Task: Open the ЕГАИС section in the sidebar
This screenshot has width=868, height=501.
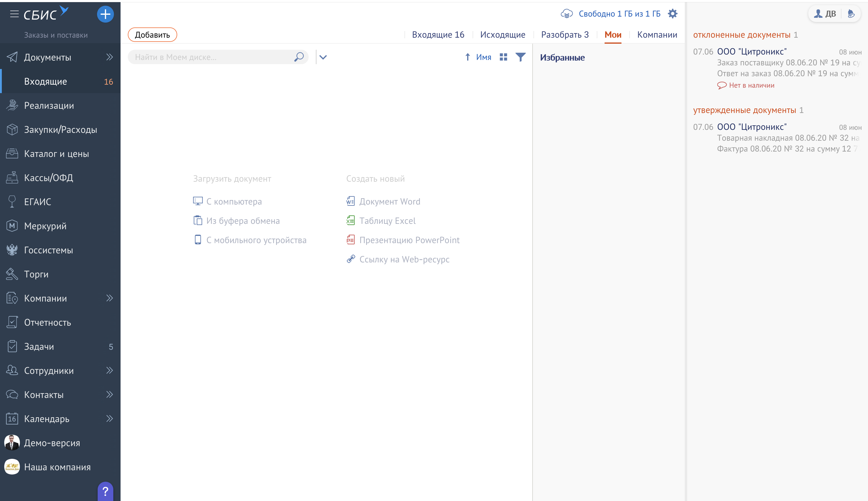Action: tap(37, 202)
